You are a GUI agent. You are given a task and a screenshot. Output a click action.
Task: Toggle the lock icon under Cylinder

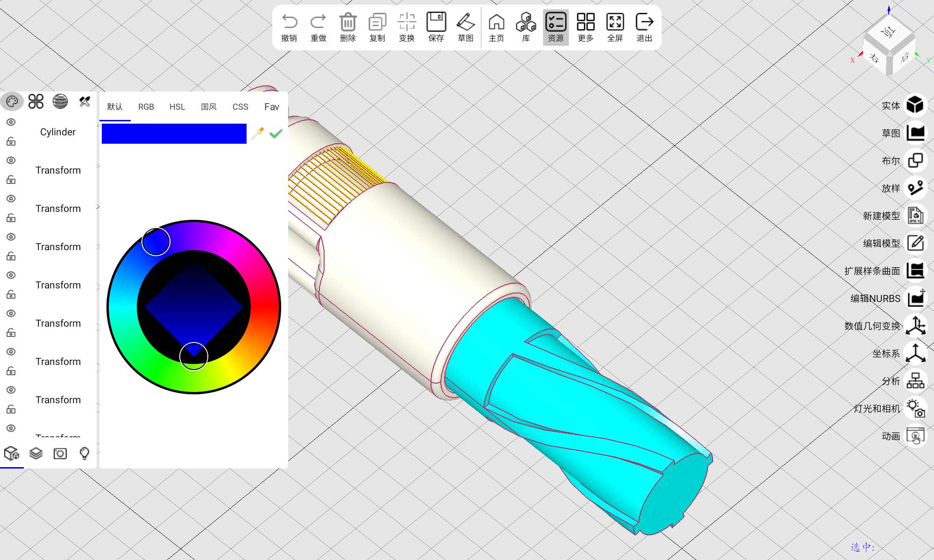pyautogui.click(x=11, y=141)
